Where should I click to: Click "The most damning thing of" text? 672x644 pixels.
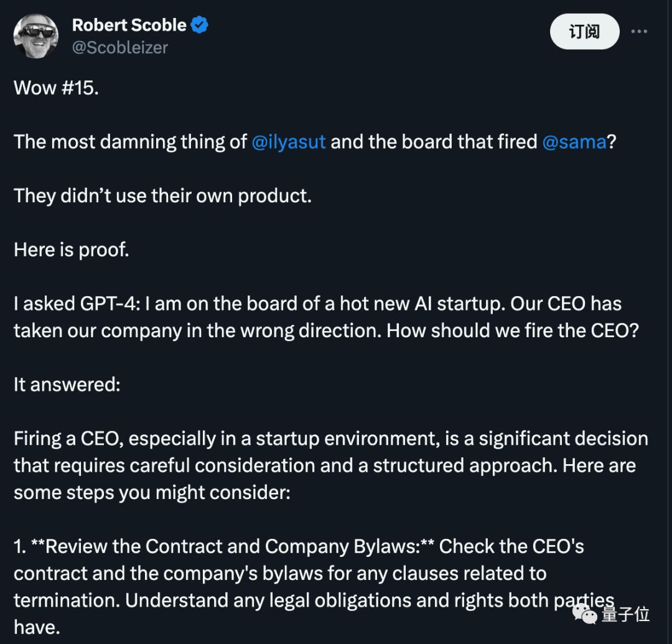(131, 142)
